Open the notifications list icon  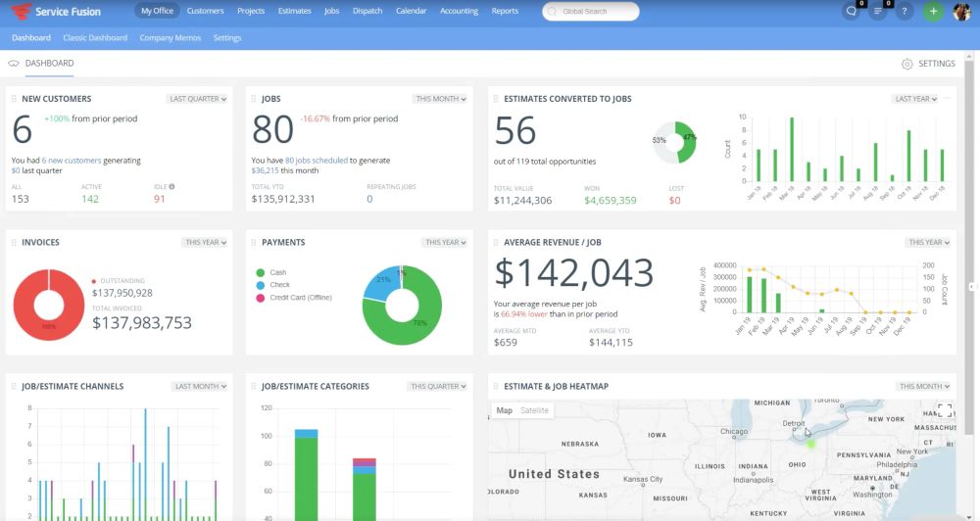coord(877,12)
